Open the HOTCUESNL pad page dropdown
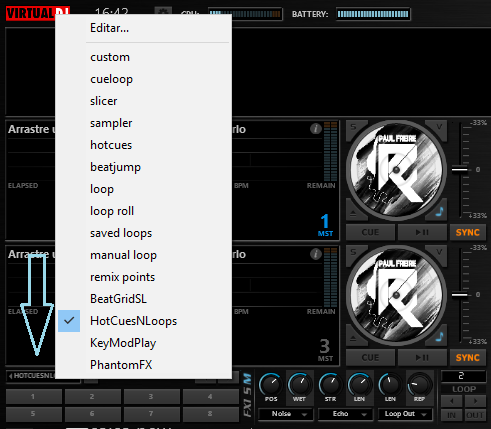 32,376
